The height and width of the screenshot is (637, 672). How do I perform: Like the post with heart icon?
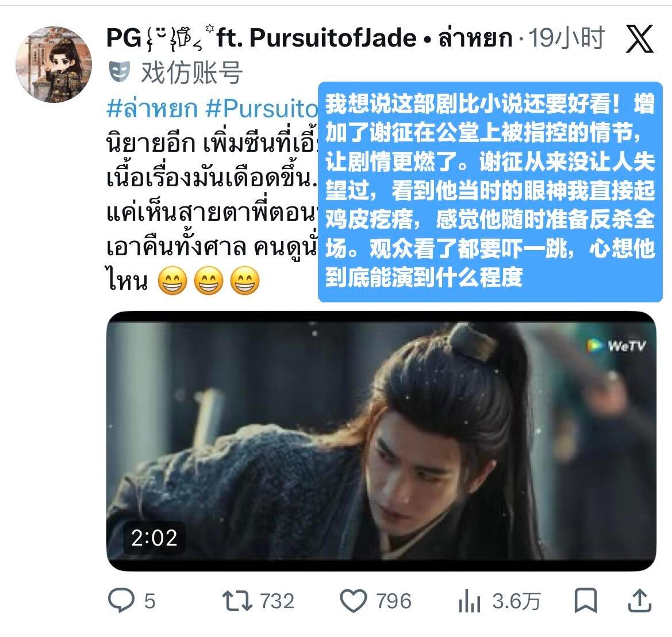tap(353, 601)
